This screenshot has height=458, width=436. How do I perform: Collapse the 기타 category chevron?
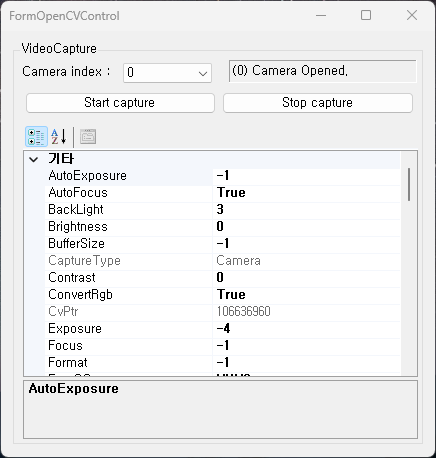pos(34,159)
